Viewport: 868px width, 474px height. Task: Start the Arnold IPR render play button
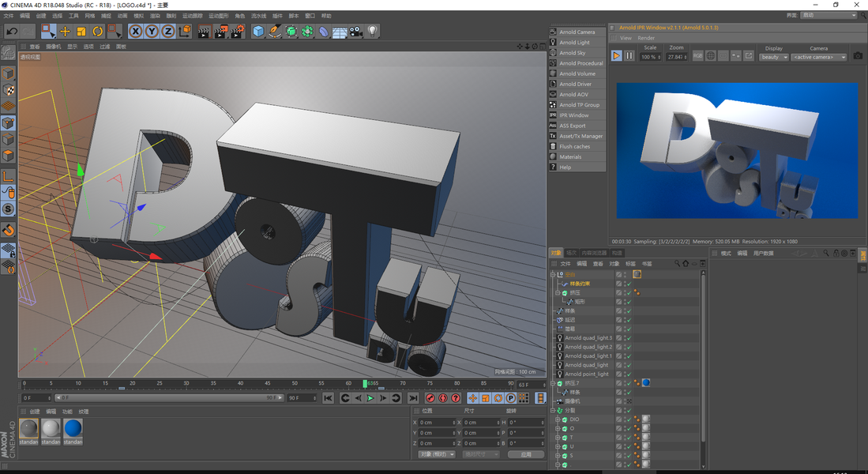[x=616, y=56]
